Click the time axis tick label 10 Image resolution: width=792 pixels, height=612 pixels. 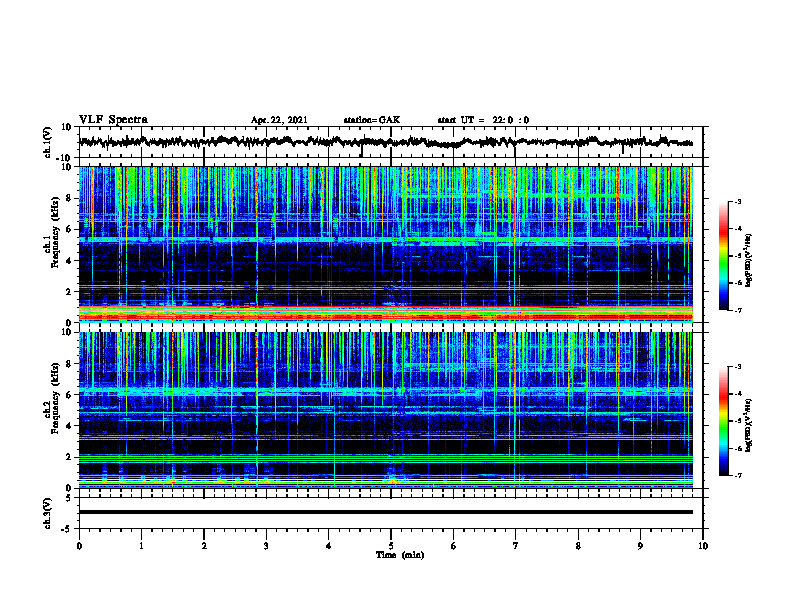pyautogui.click(x=703, y=546)
